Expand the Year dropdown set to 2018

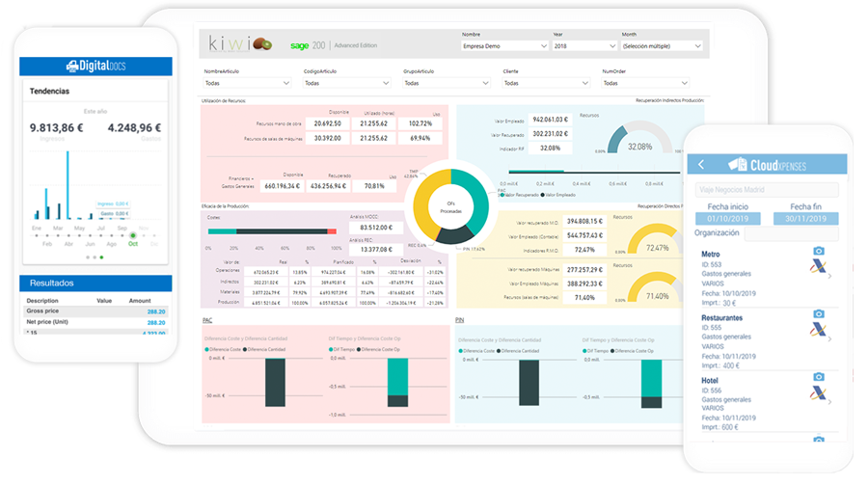(584, 45)
